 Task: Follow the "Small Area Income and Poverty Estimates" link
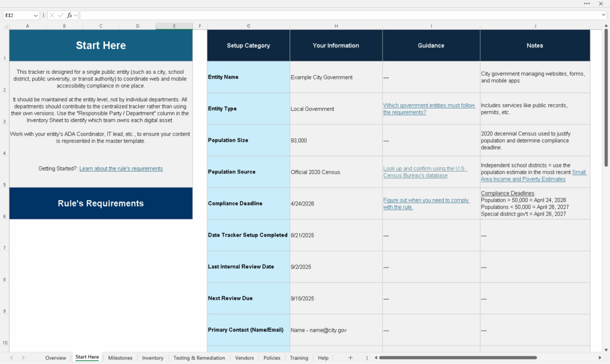tap(523, 179)
